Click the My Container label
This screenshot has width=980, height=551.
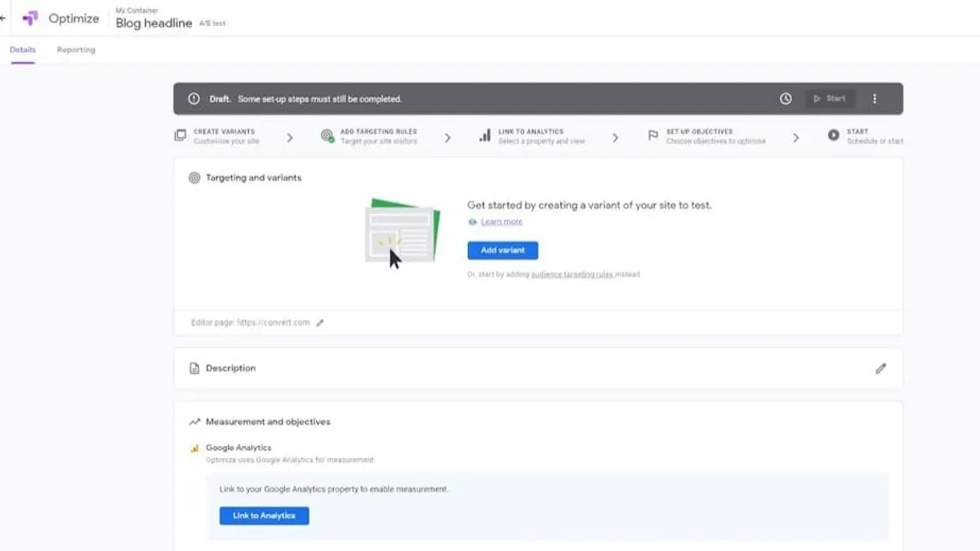[136, 11]
